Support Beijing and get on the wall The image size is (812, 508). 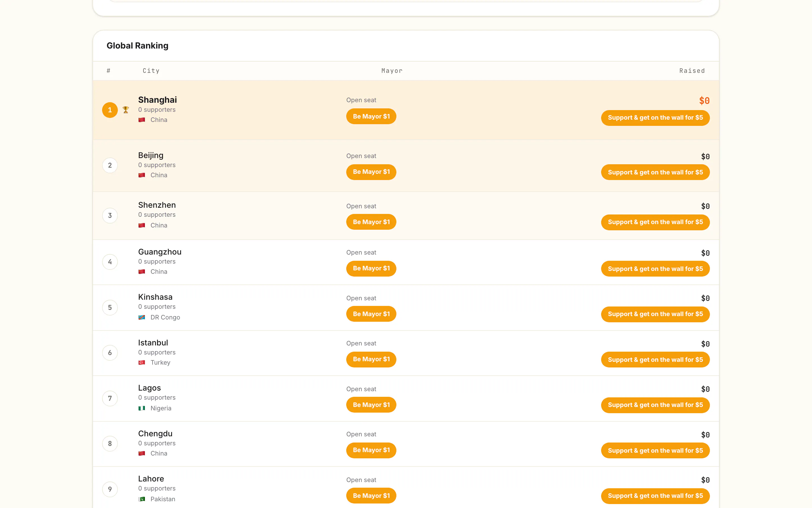click(655, 172)
